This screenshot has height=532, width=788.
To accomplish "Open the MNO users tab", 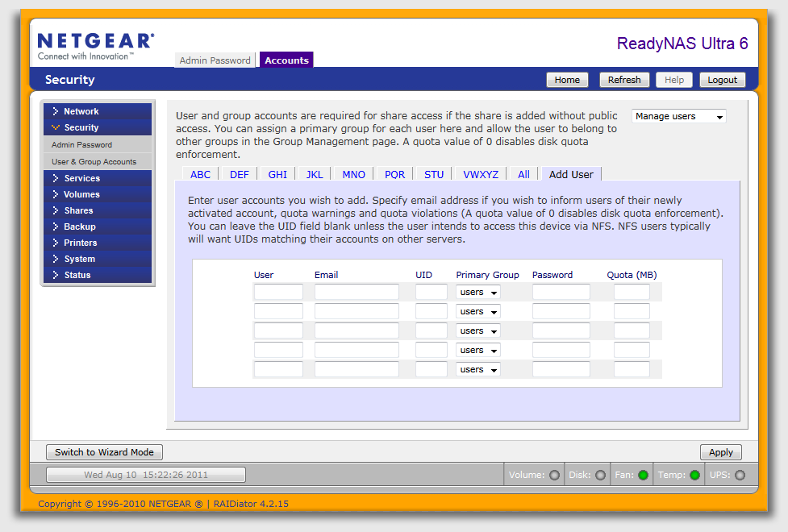I will coord(354,174).
